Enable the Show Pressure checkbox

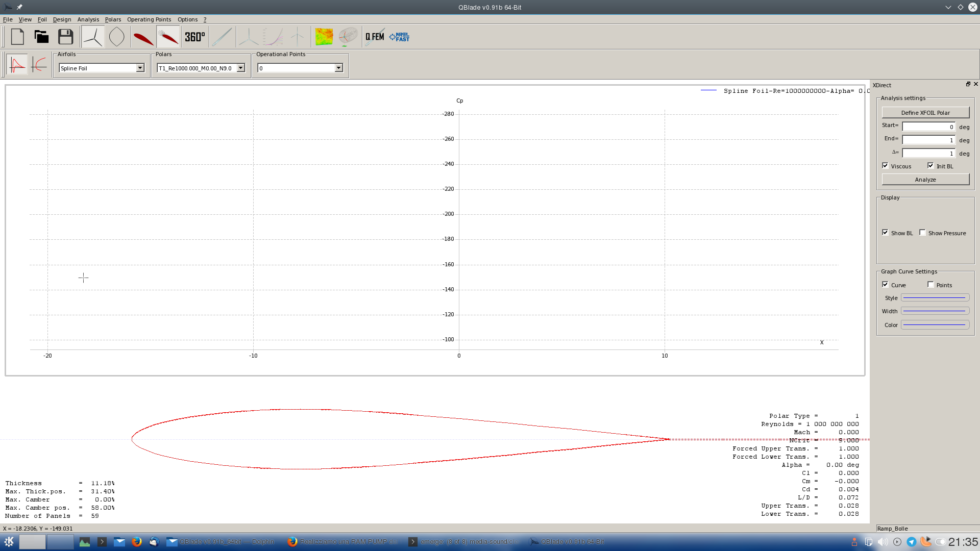(922, 233)
